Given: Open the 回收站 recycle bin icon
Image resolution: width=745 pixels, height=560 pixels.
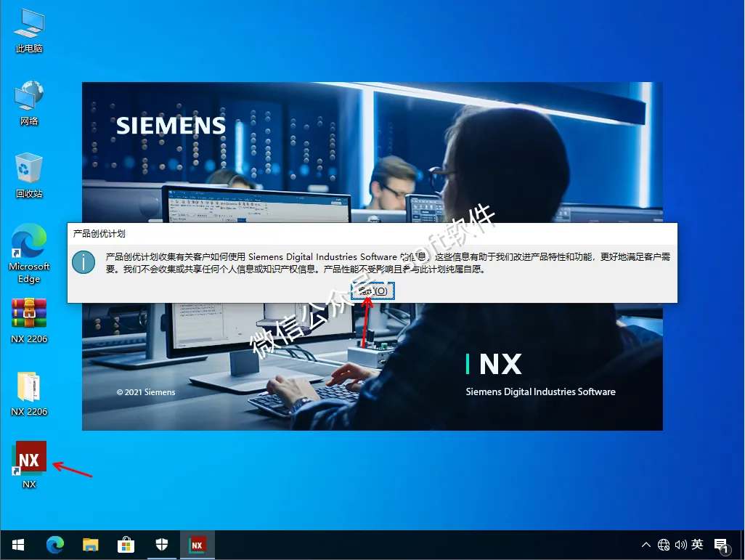Looking at the screenshot, I should pyautogui.click(x=29, y=176).
